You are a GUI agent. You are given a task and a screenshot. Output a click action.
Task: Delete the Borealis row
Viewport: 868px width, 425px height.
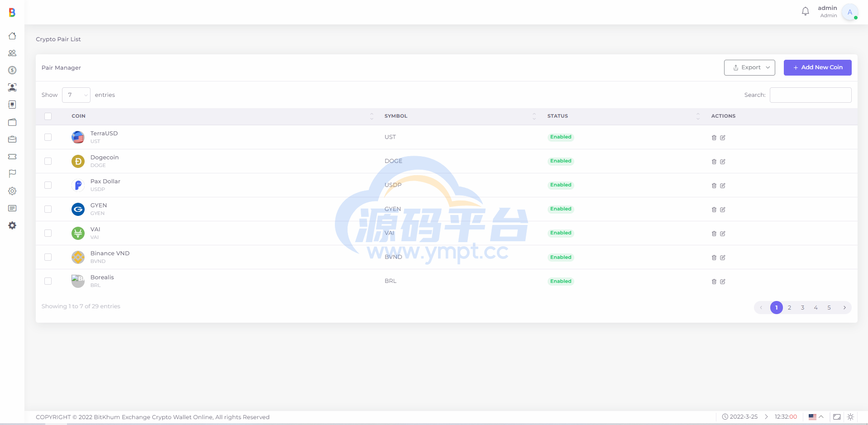tap(714, 282)
